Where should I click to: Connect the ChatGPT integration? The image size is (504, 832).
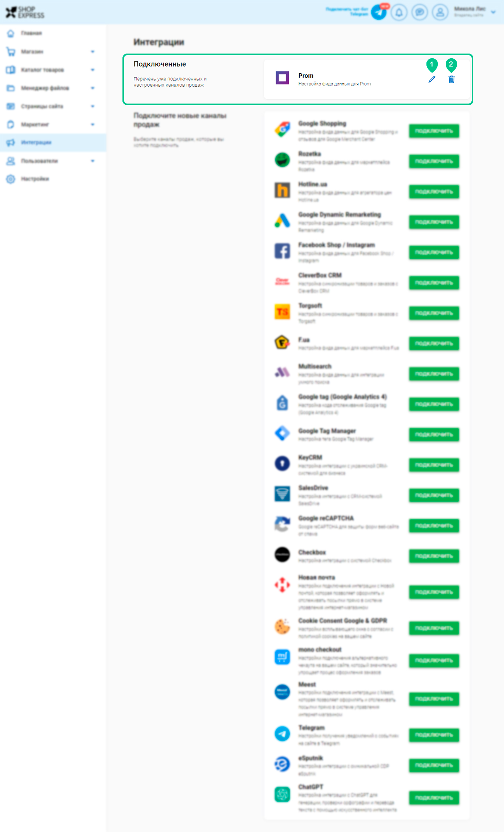[x=434, y=798]
